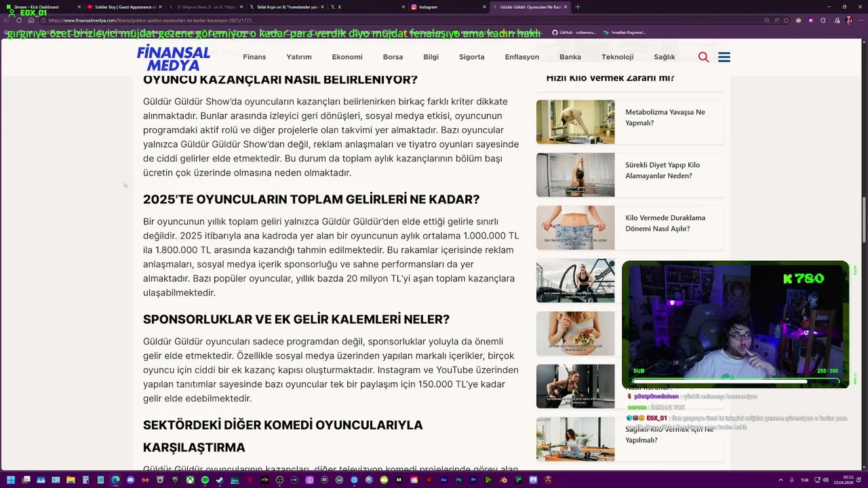Screen dimensions: 868x488
Task: Click '2025'TE OYUNCULARIN TOPLAM GELİRLERİ NE KADAR?' heading
Action: point(311,199)
